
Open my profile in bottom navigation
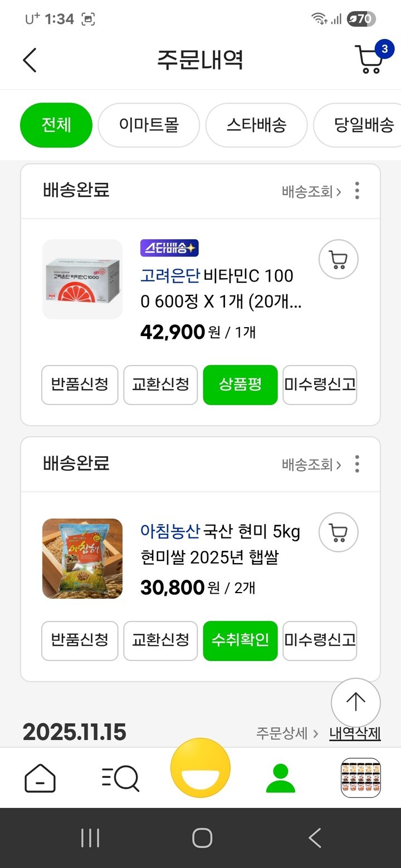[x=281, y=778]
